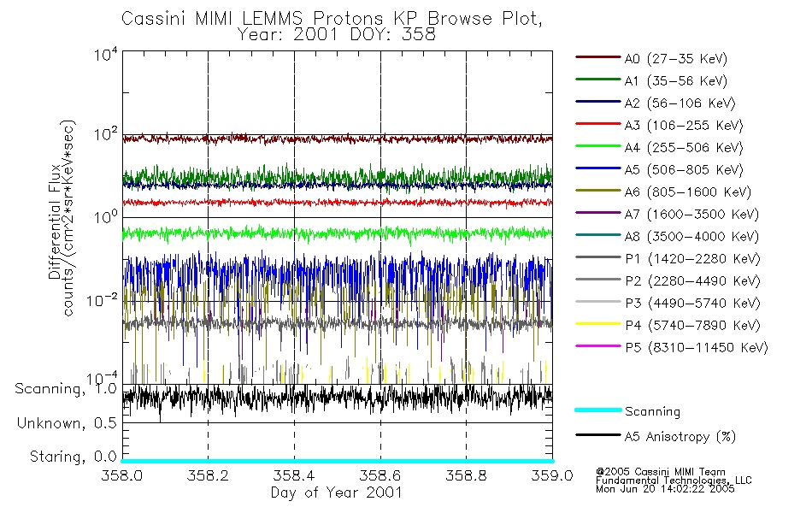The image size is (812, 513).
Task: Click the 358.2 x-axis tick label
Action: 208,475
